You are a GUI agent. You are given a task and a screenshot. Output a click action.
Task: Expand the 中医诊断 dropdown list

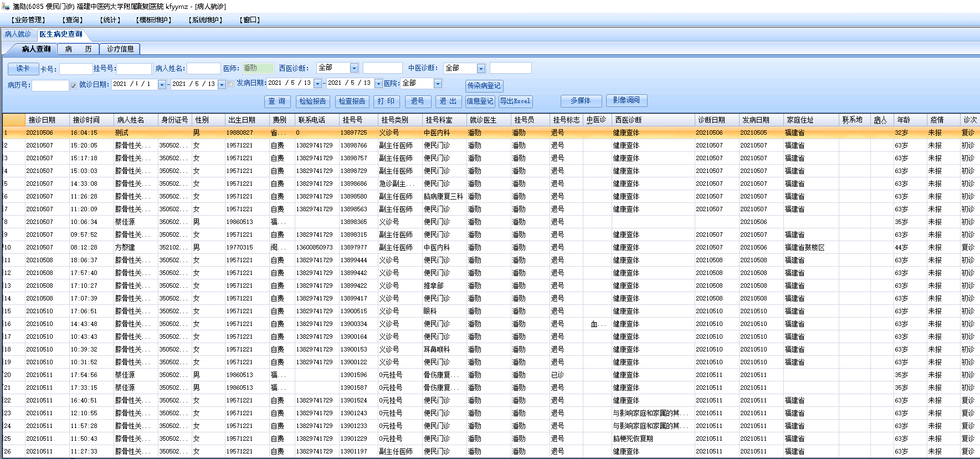(x=481, y=69)
